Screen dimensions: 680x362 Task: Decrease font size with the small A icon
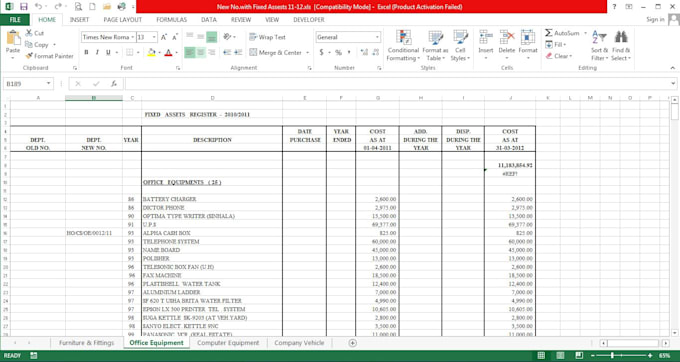tap(175, 37)
